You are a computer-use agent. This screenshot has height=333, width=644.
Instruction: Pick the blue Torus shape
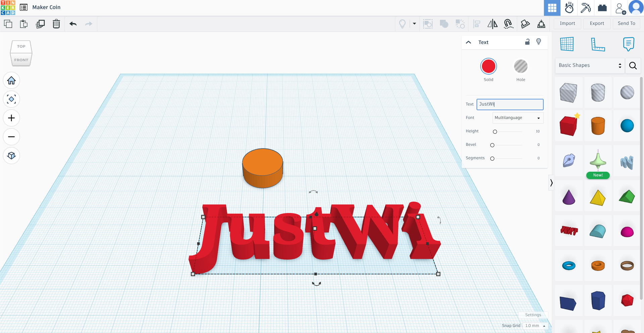click(x=568, y=265)
